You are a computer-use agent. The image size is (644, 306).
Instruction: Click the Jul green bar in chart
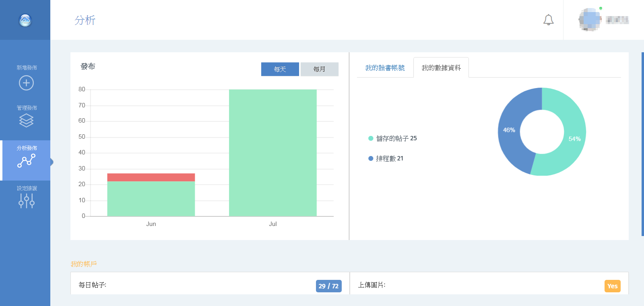272,153
